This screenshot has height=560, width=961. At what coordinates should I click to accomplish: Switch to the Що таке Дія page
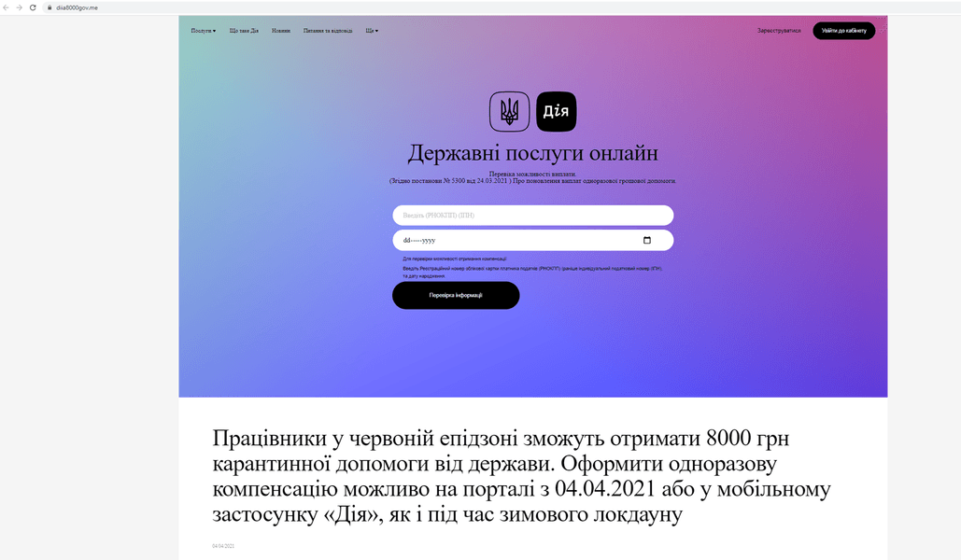(244, 30)
